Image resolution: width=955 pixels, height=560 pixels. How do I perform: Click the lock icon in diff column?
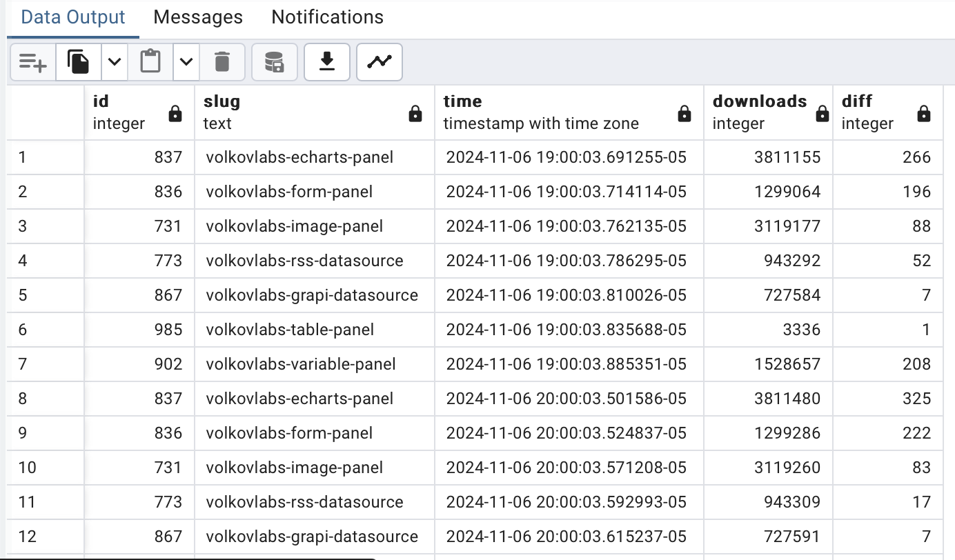click(924, 114)
